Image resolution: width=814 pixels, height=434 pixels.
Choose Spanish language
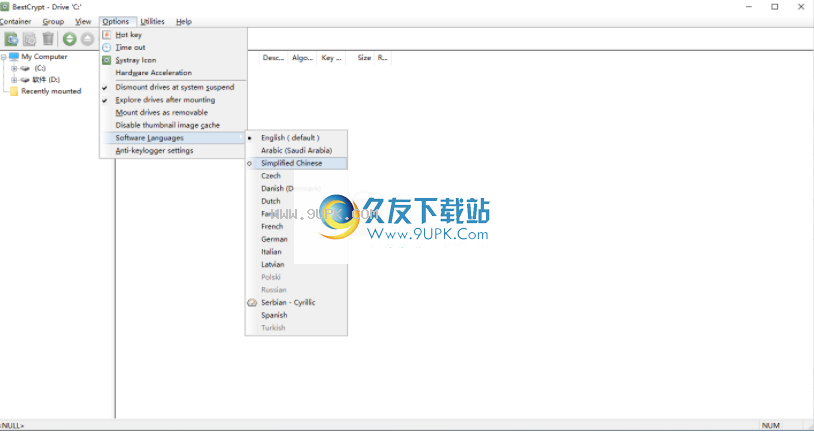click(x=296, y=315)
